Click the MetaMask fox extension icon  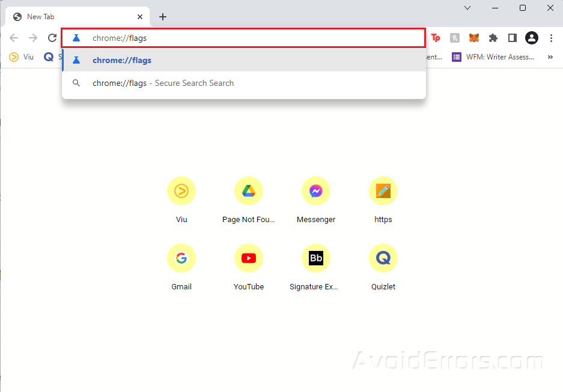[474, 38]
